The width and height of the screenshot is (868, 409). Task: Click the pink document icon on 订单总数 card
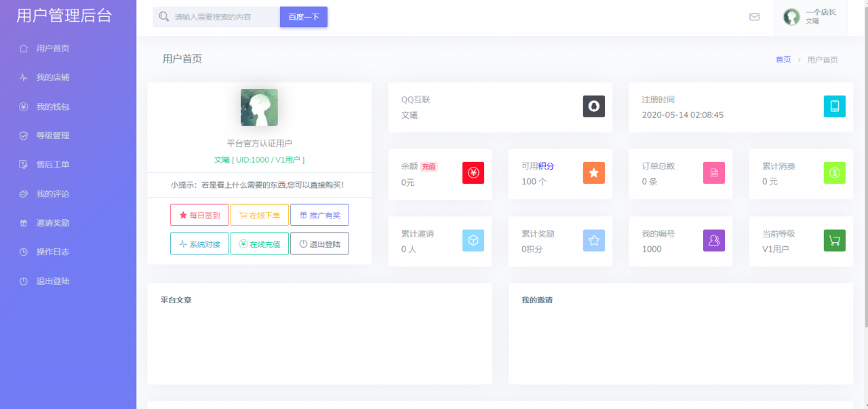click(x=713, y=174)
